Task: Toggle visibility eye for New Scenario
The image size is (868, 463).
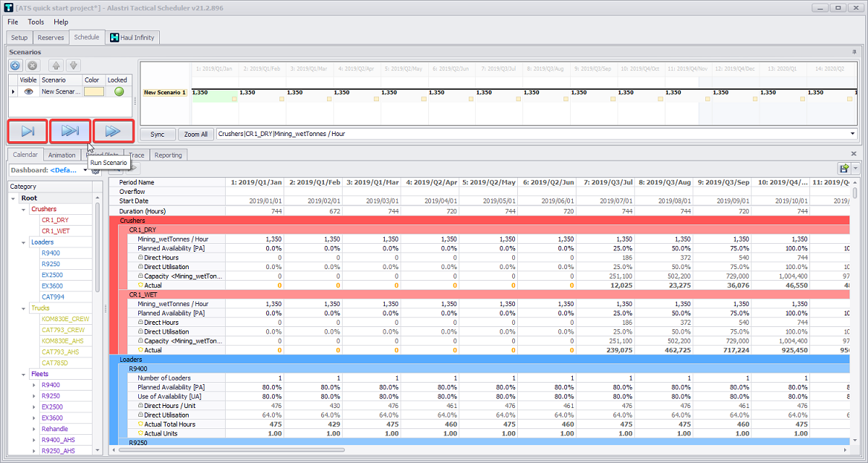Action: click(29, 92)
